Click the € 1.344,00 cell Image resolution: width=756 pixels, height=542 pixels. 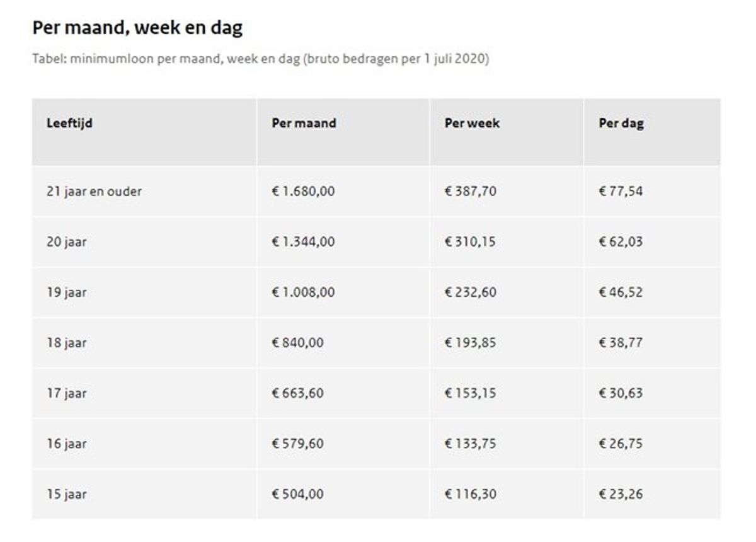pyautogui.click(x=303, y=241)
